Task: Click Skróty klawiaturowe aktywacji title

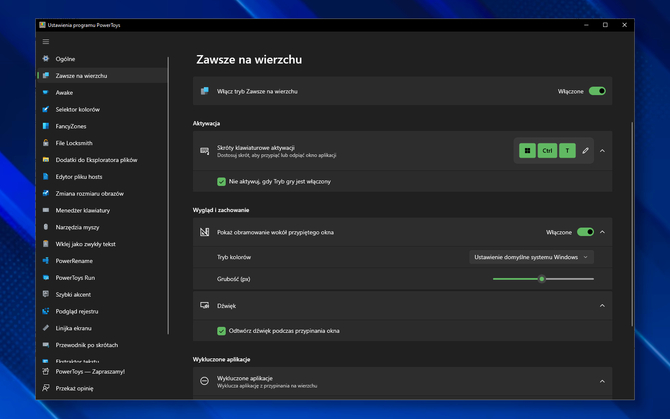Action: (256, 148)
